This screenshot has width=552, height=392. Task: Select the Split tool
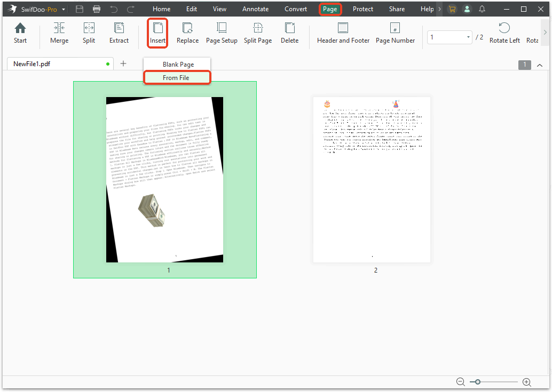(x=89, y=33)
